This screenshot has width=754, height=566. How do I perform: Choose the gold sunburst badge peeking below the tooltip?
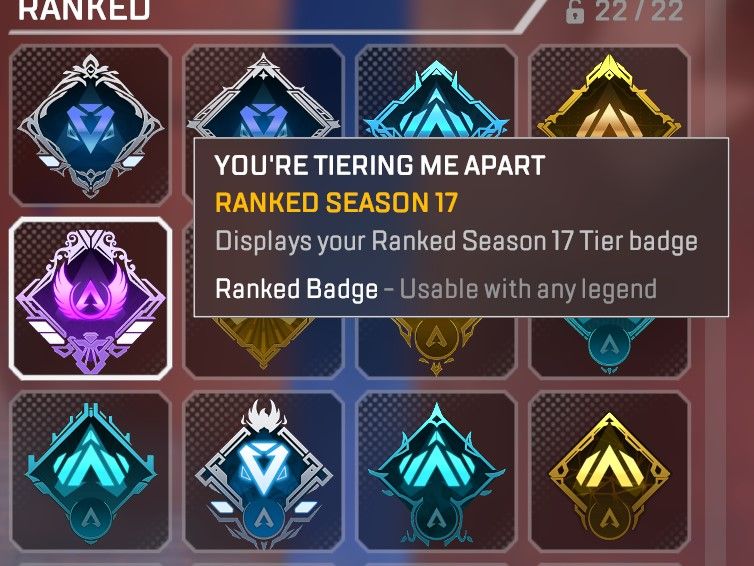click(x=263, y=347)
